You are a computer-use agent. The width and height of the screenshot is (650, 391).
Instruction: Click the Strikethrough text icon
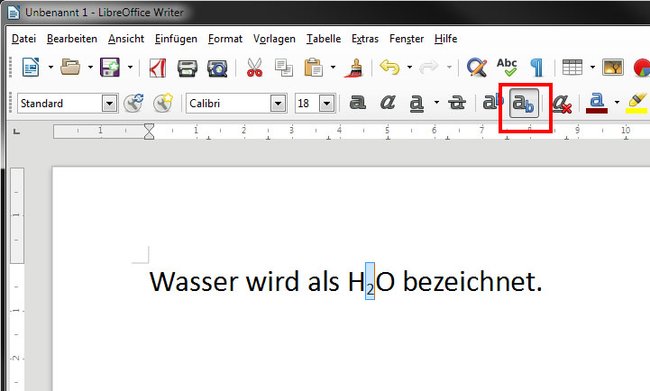[457, 103]
